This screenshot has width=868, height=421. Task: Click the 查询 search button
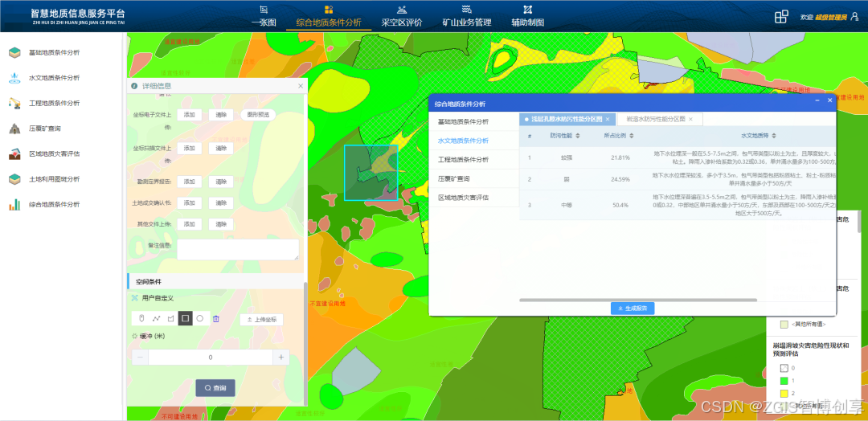[x=215, y=388]
